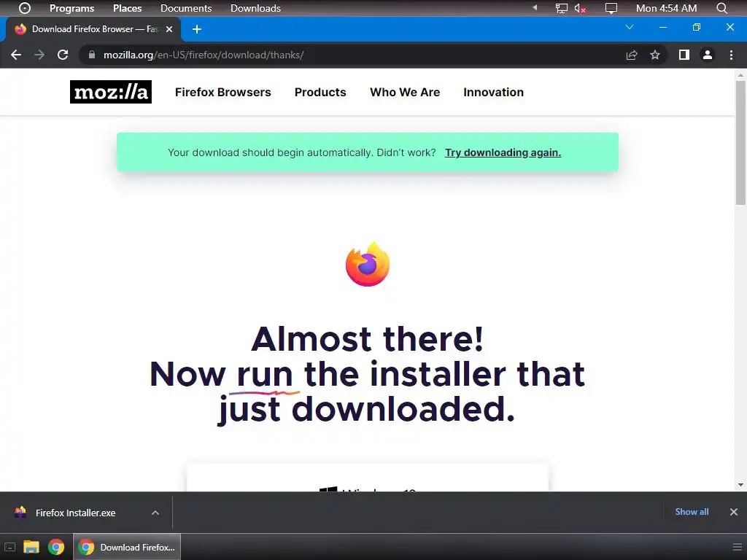Launch Chrome from the taskbar shortcut
Viewport: 747px width, 560px height.
pyautogui.click(x=56, y=547)
